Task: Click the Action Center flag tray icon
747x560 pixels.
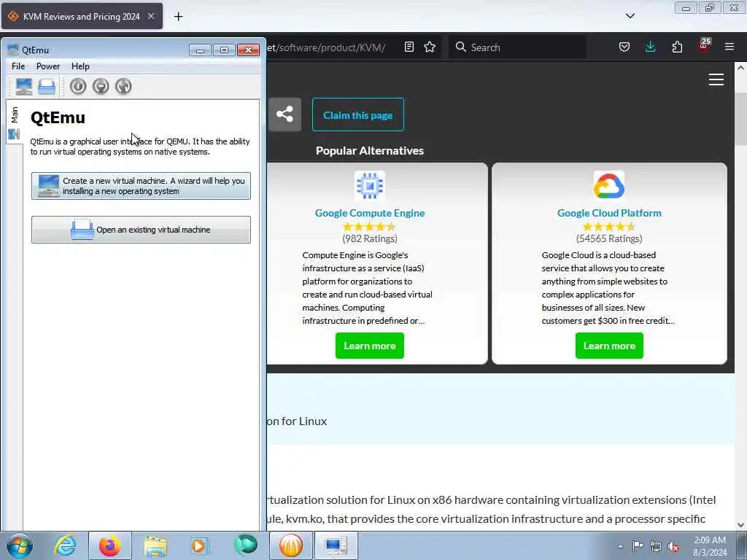Action: 638,546
